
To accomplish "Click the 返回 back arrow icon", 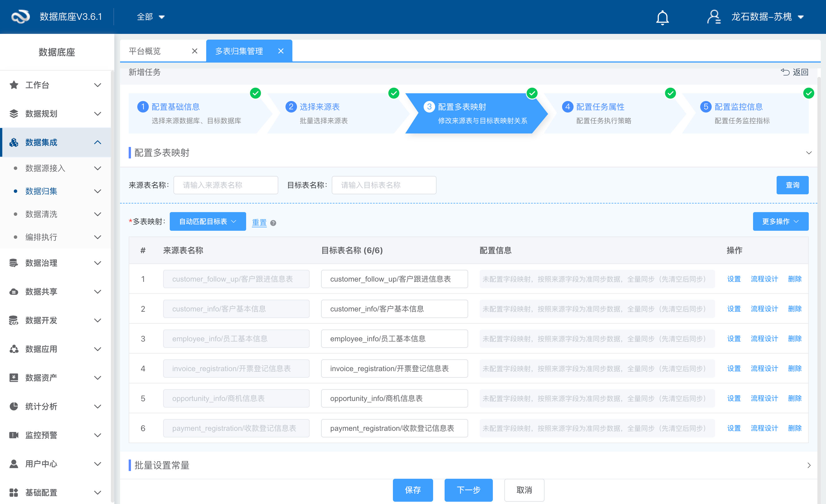I will [x=785, y=72].
